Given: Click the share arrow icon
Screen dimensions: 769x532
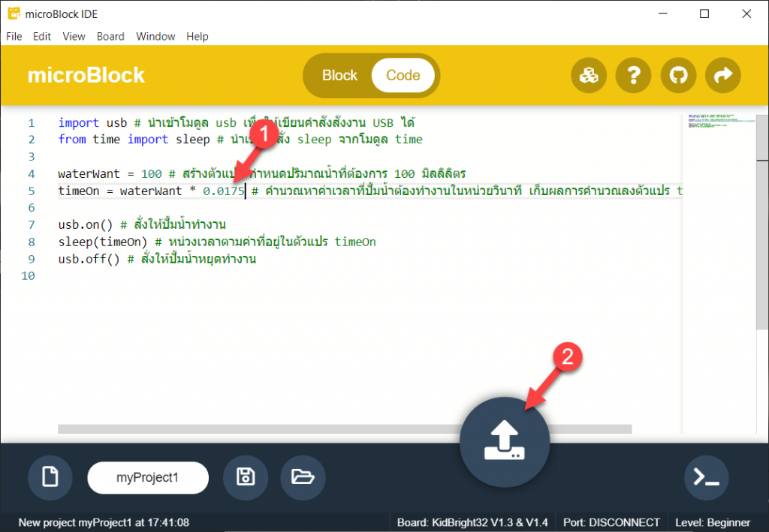Looking at the screenshot, I should point(723,76).
